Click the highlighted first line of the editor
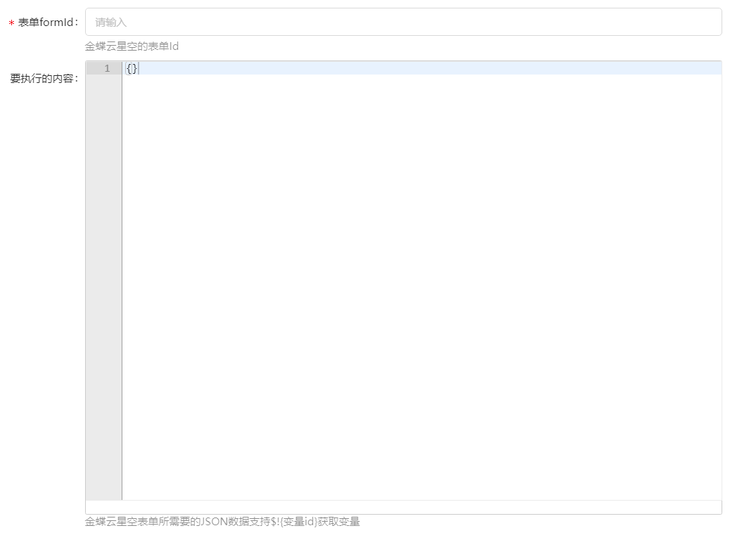The height and width of the screenshot is (540, 756). tap(281, 68)
